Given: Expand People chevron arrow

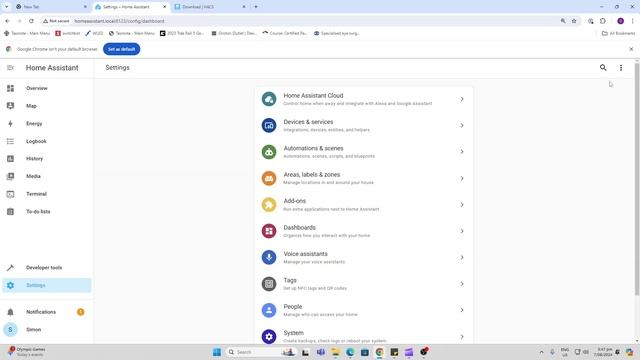Looking at the screenshot, I should [x=462, y=310].
